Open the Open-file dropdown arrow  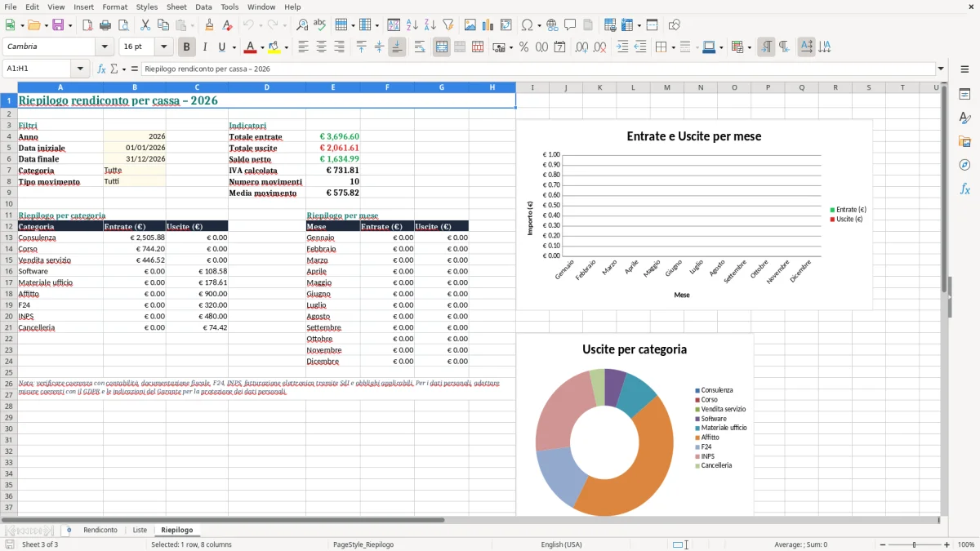[x=46, y=25]
